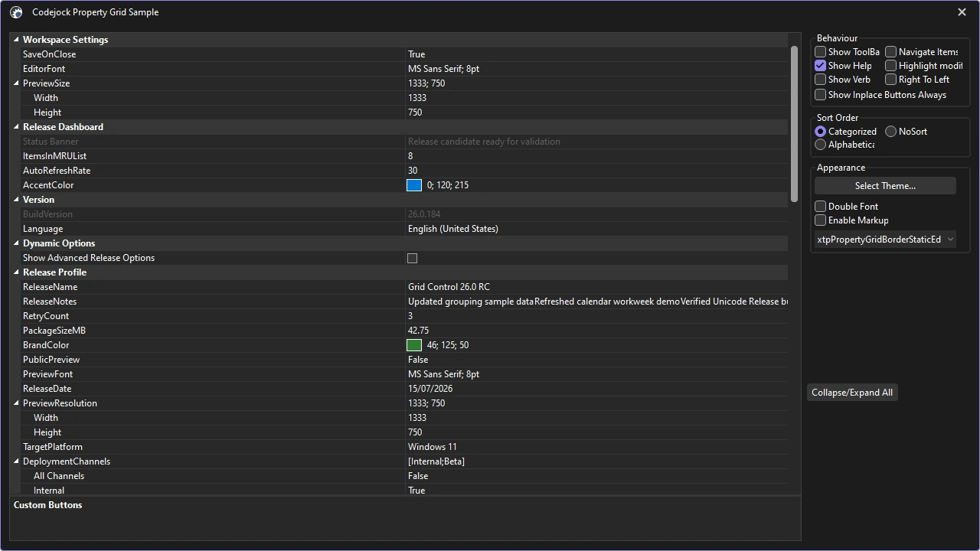Screen dimensions: 980x551
Task: Collapse the Version category
Action: (x=16, y=200)
